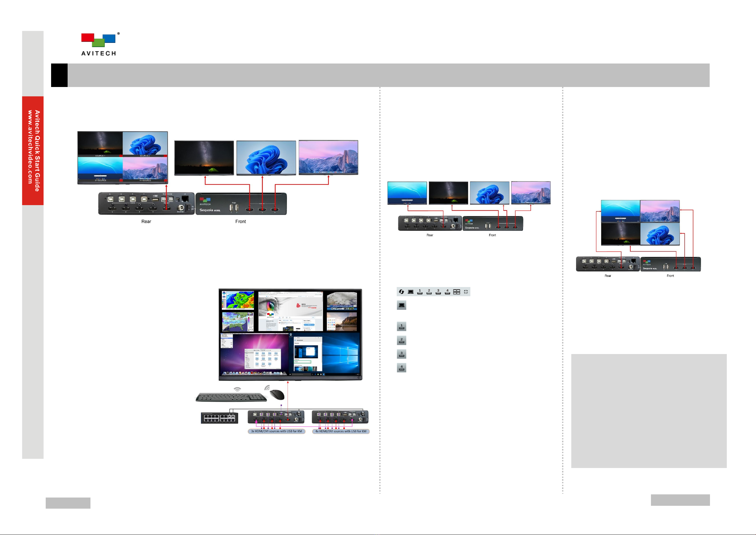This screenshot has height=535, width=756.
Task: Click the wireless keyboard image
Action: tap(231, 397)
